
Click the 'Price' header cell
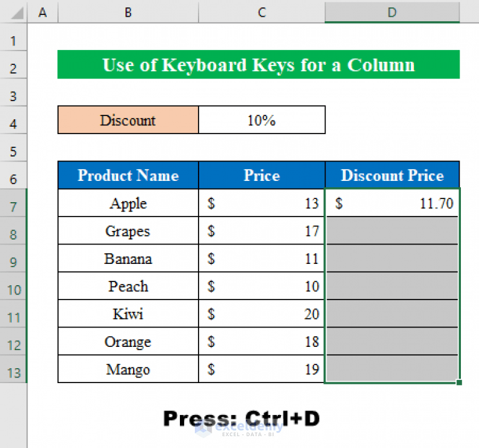(x=262, y=175)
